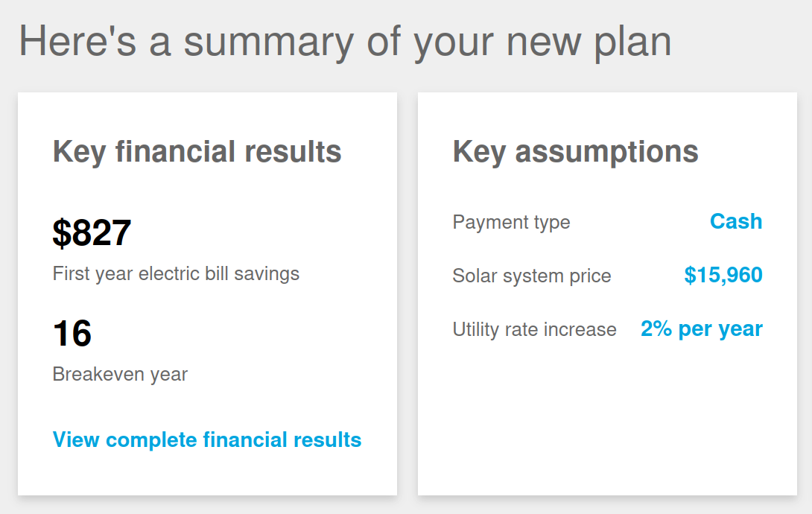Click the Payment type label

click(511, 222)
